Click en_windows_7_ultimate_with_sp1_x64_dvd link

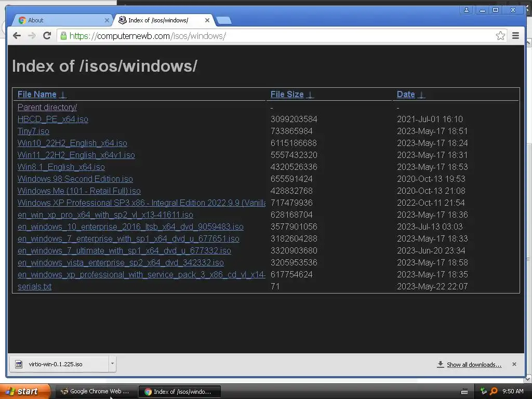pos(124,251)
